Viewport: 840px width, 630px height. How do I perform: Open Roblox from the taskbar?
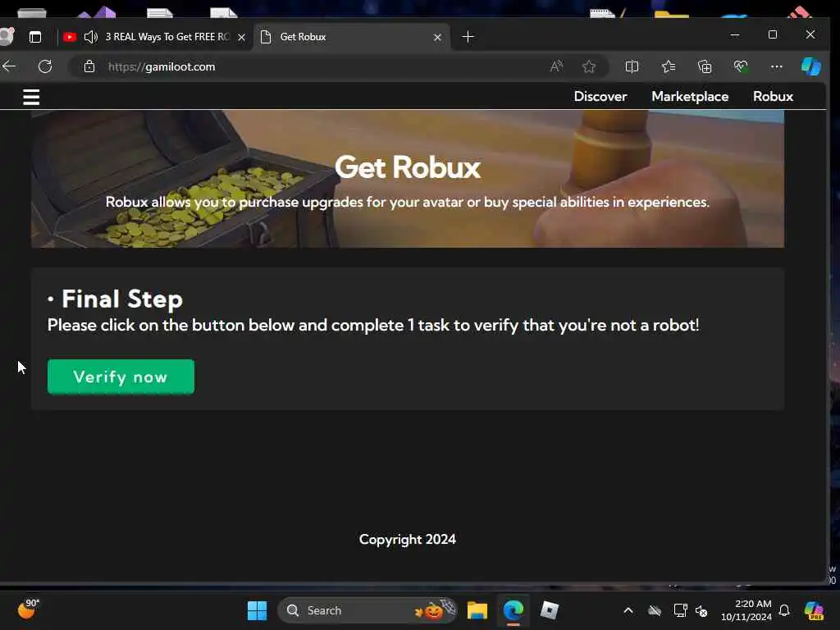tap(549, 610)
